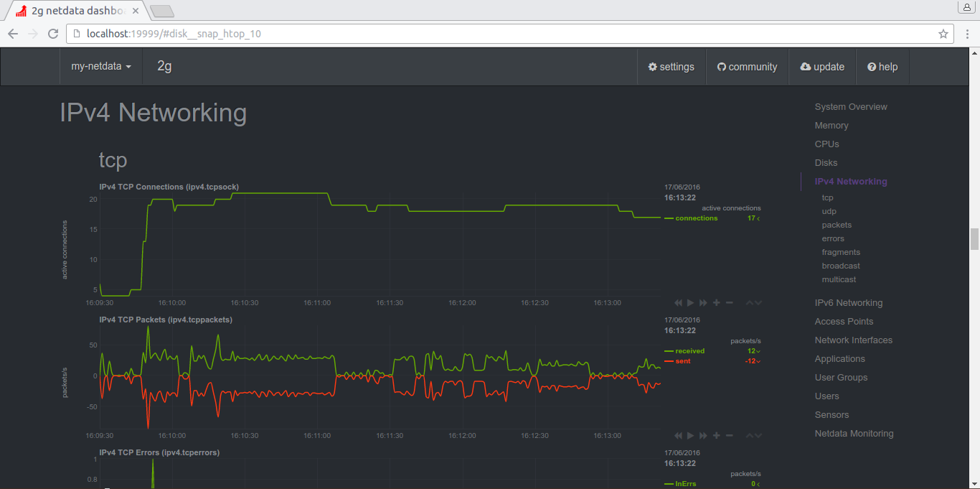Screen dimensions: 980x489
Task: Go to the tcp subsection in the sidebar
Action: (x=828, y=197)
